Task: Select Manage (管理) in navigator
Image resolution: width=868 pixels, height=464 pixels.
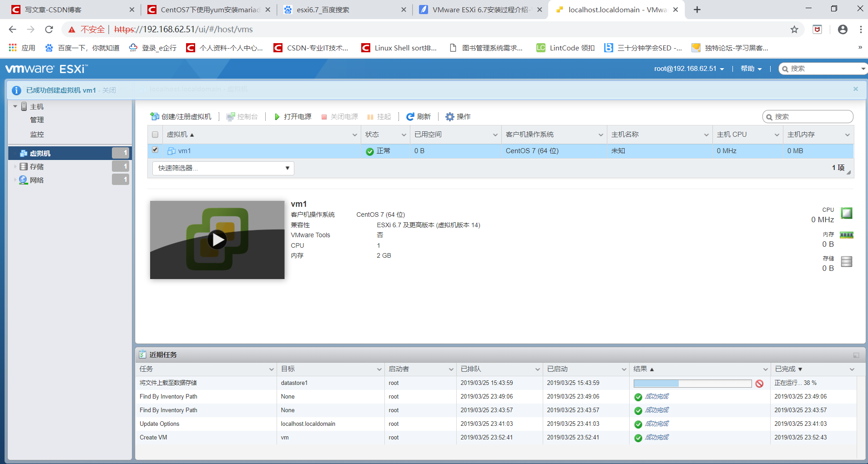Action: coord(37,120)
